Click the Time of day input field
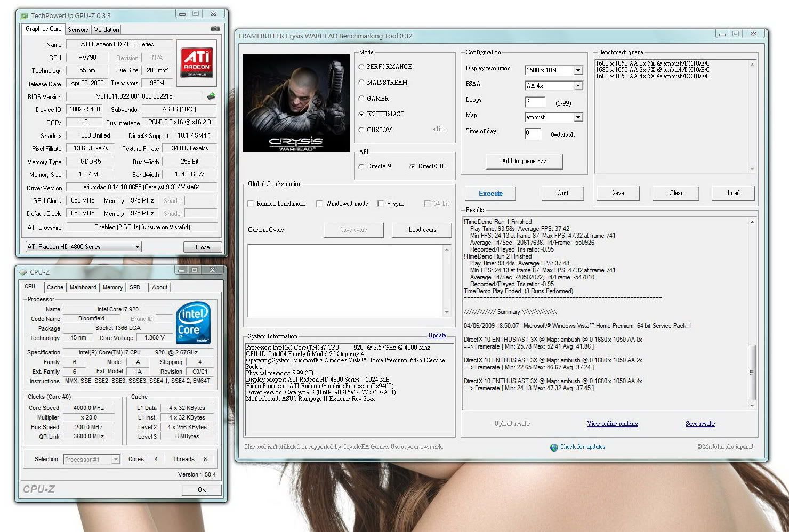Screen dimensions: 789x532 tap(533, 133)
